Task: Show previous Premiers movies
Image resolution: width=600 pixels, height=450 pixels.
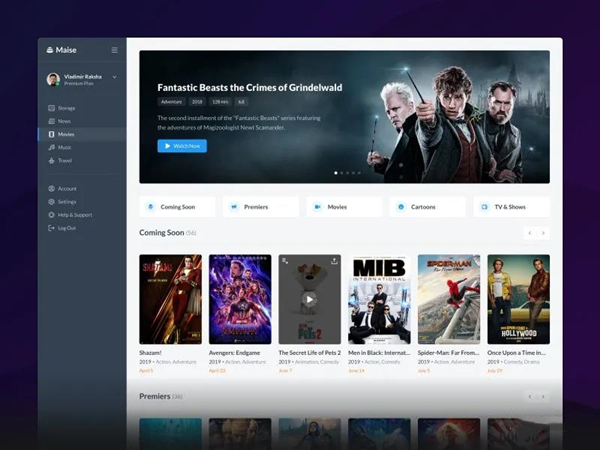Action: click(x=530, y=397)
